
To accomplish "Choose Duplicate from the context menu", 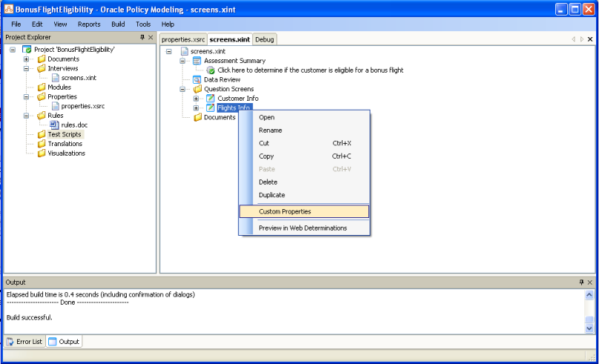I will [304, 195].
